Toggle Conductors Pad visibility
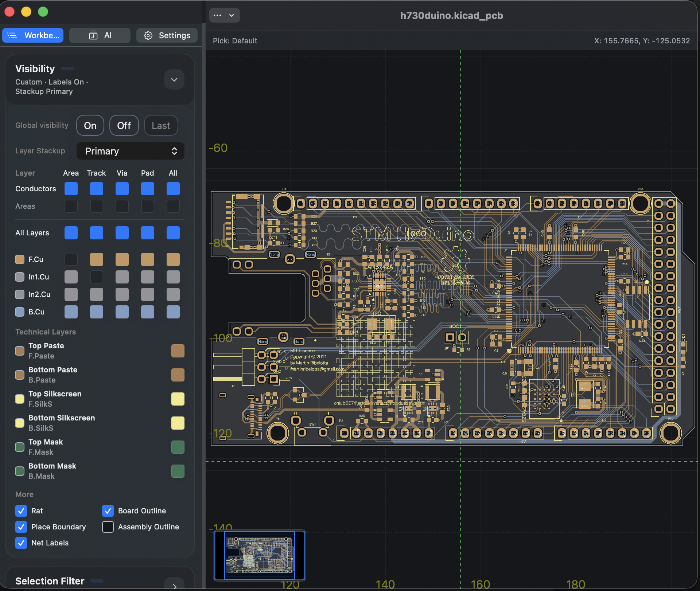Viewport: 700px width, 591px height. pyautogui.click(x=148, y=189)
